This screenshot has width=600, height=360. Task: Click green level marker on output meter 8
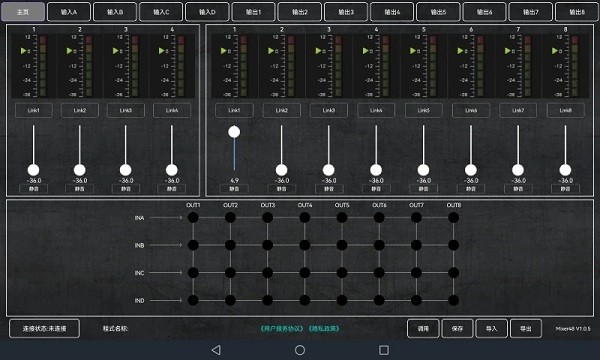pos(555,50)
